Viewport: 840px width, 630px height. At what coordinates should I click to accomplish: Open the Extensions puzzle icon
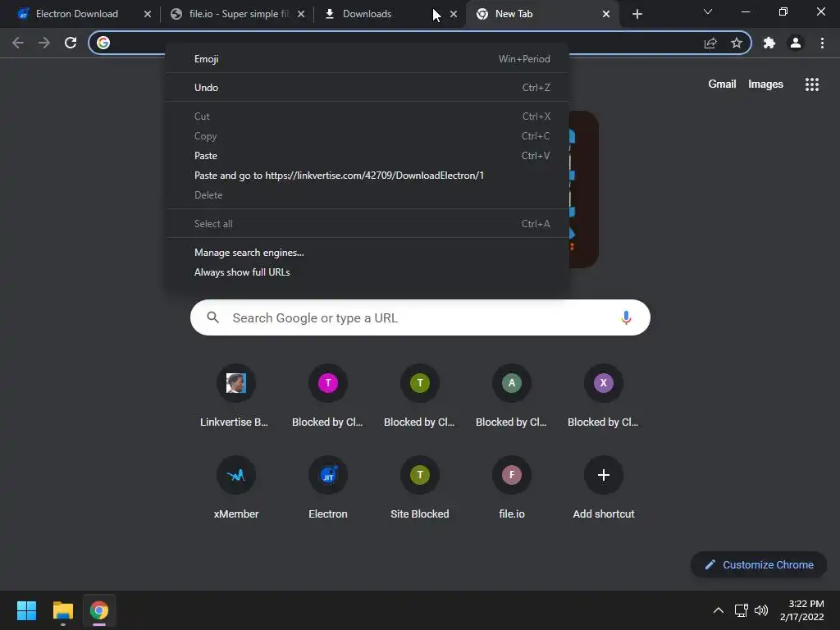tap(769, 43)
